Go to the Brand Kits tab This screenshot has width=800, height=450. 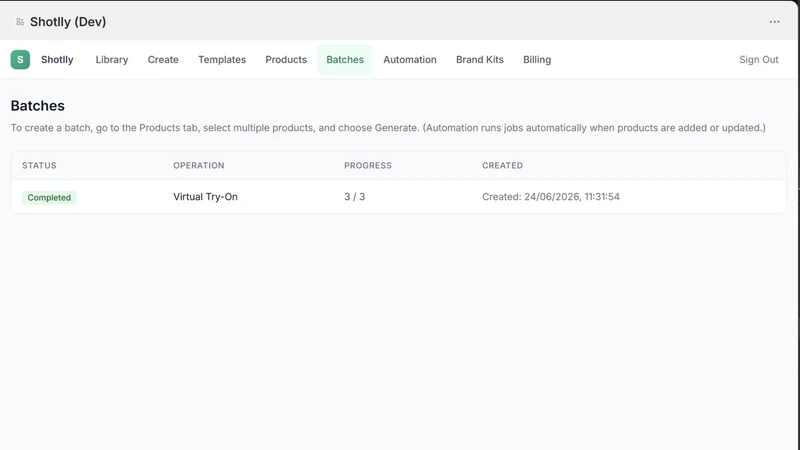click(x=480, y=60)
